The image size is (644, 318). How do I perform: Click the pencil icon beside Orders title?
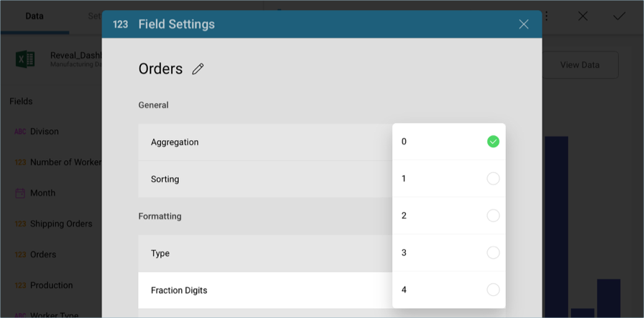coord(198,69)
